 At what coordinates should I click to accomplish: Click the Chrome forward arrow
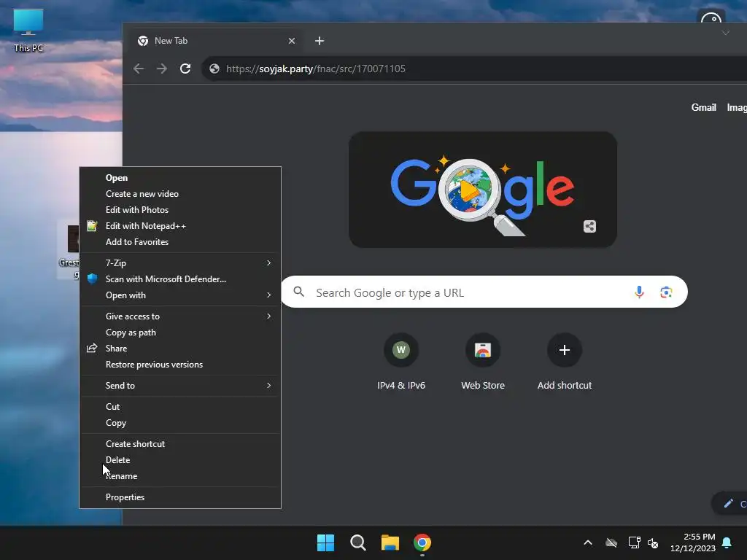[x=162, y=69]
